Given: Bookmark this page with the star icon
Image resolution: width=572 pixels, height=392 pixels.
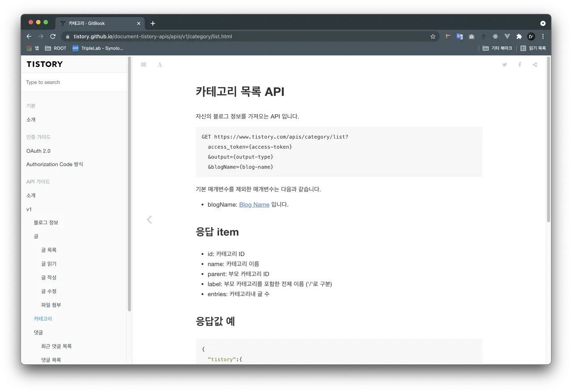Looking at the screenshot, I should (x=433, y=37).
